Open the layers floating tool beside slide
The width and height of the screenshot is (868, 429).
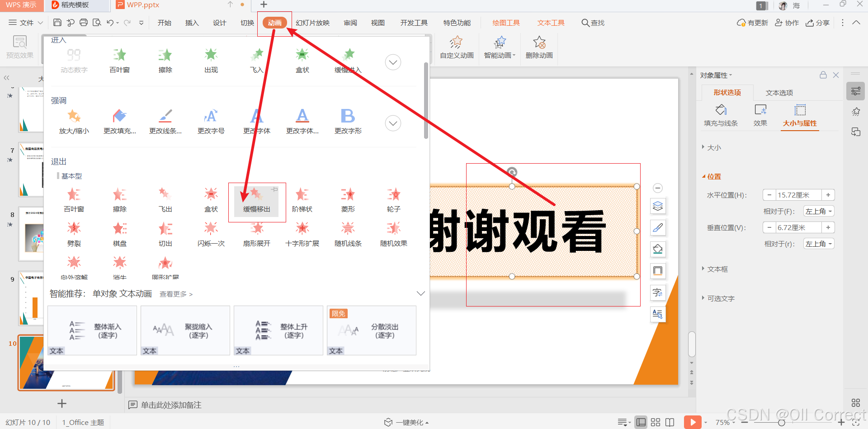(x=658, y=206)
